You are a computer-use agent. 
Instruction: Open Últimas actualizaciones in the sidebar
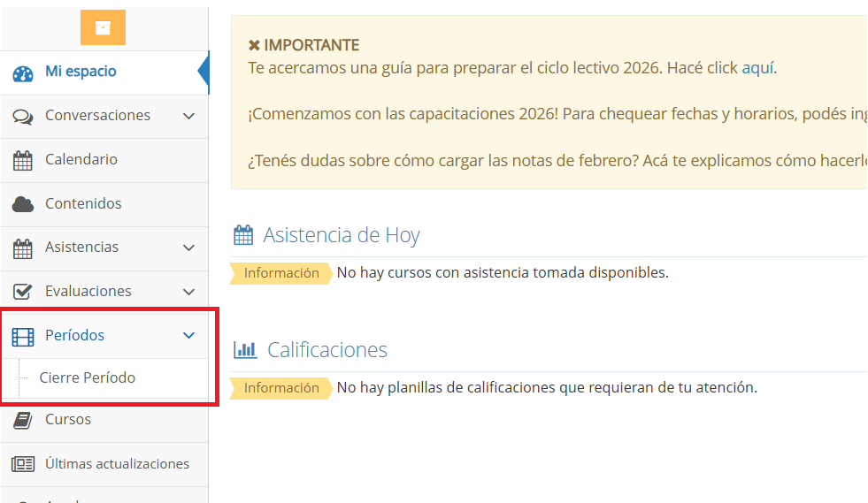point(117,463)
